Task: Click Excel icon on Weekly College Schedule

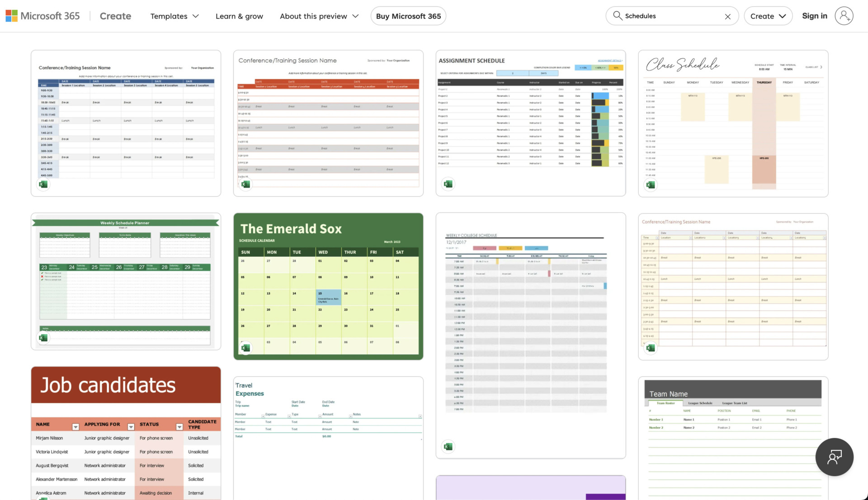Action: point(448,447)
